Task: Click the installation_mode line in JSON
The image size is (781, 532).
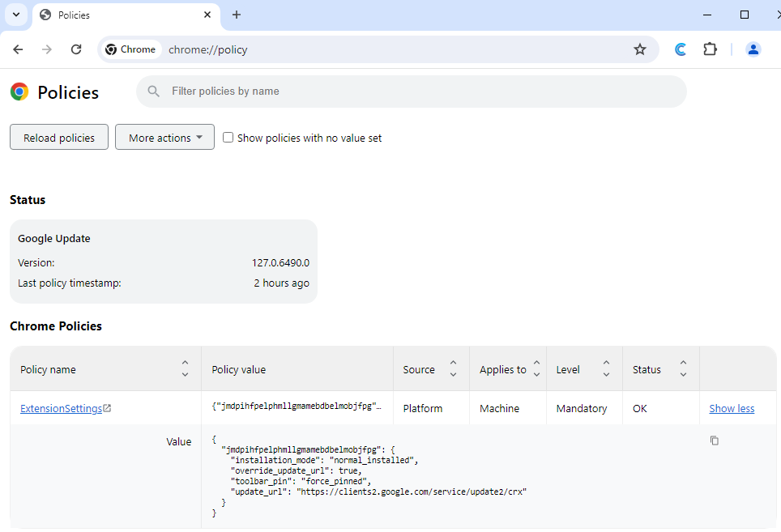Action: (324, 460)
